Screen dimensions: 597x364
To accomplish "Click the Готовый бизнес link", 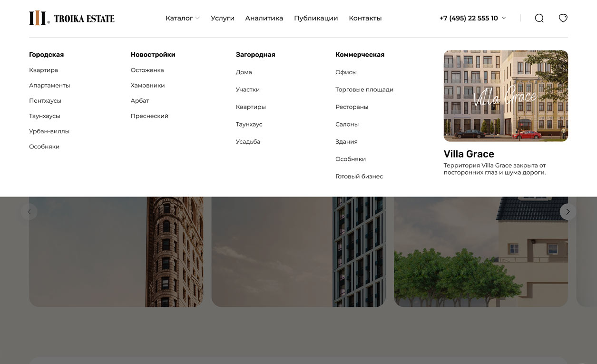I will pyautogui.click(x=359, y=177).
